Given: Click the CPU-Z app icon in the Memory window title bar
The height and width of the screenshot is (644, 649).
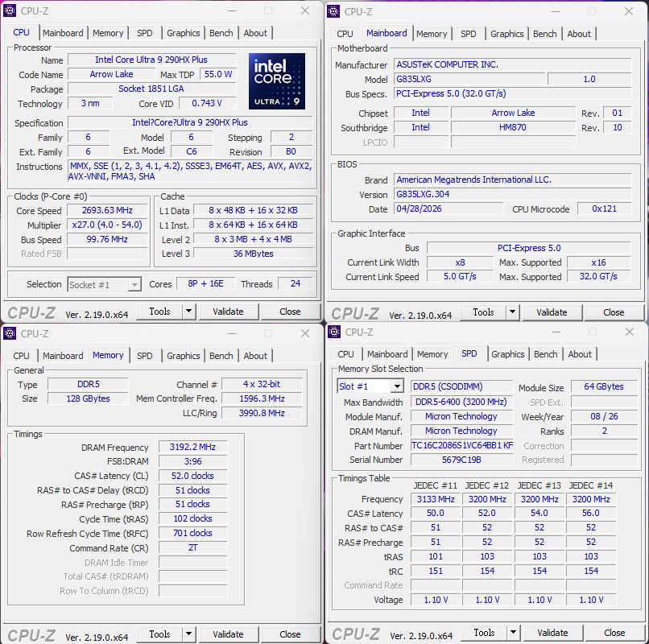Looking at the screenshot, I should pos(10,333).
